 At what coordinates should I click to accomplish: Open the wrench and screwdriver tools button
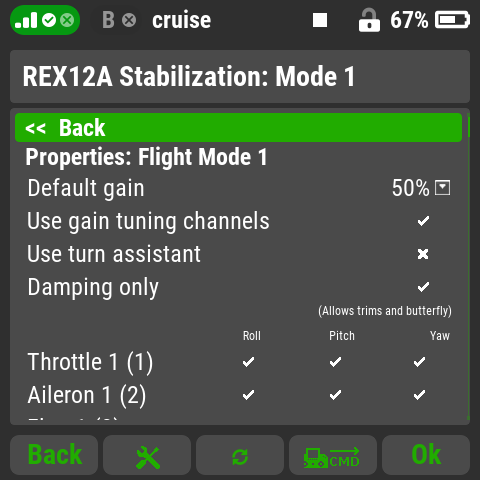pyautogui.click(x=147, y=455)
